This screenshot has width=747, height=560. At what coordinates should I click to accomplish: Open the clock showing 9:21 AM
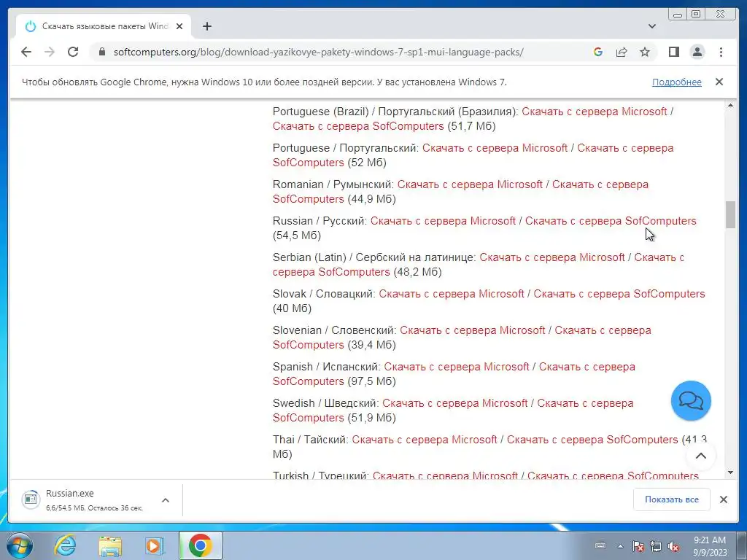click(x=710, y=546)
